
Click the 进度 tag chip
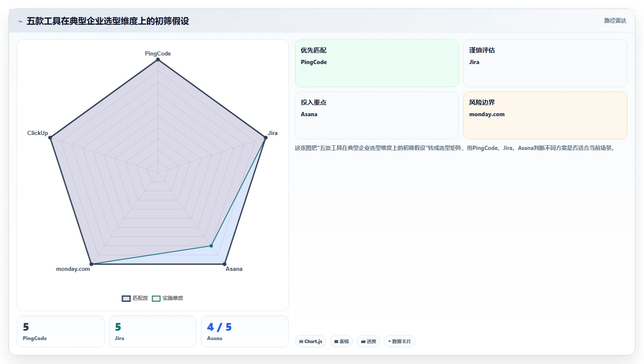coord(368,341)
